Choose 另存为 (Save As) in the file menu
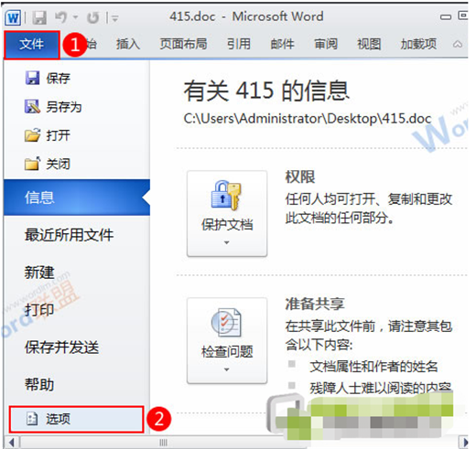This screenshot has height=449, width=476. pyautogui.click(x=53, y=107)
